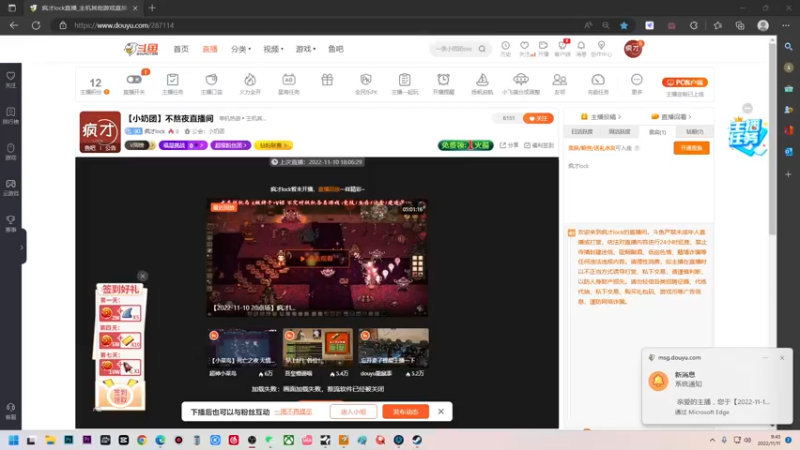The height and width of the screenshot is (450, 800).
Task: Open the client download icon with badge
Action: (562, 46)
